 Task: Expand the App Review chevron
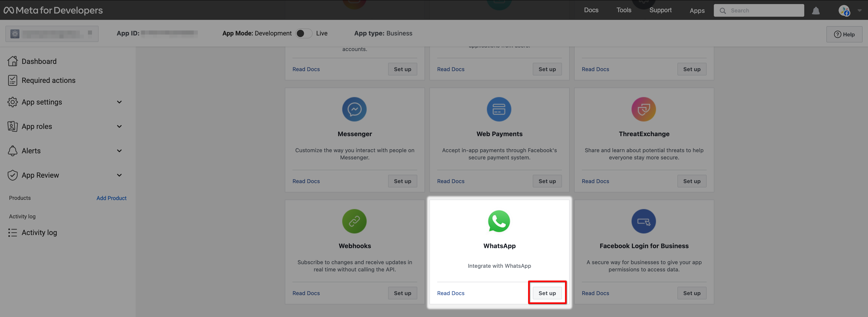pos(119,175)
